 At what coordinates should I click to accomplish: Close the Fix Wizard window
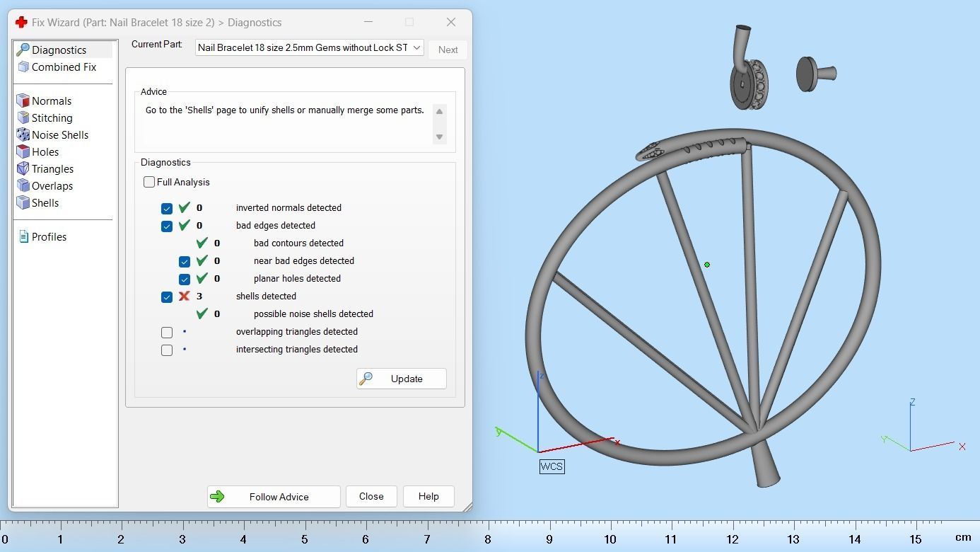pos(451,22)
